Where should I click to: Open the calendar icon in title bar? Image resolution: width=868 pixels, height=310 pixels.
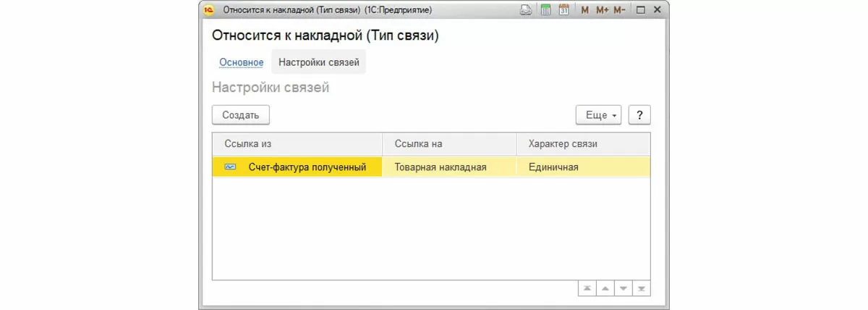click(563, 10)
